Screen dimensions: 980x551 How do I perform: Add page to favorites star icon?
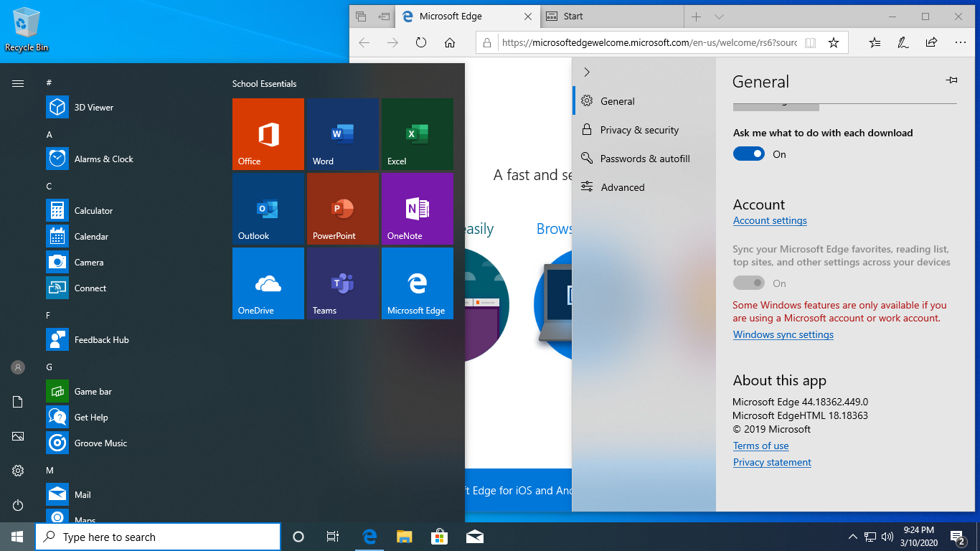(833, 43)
